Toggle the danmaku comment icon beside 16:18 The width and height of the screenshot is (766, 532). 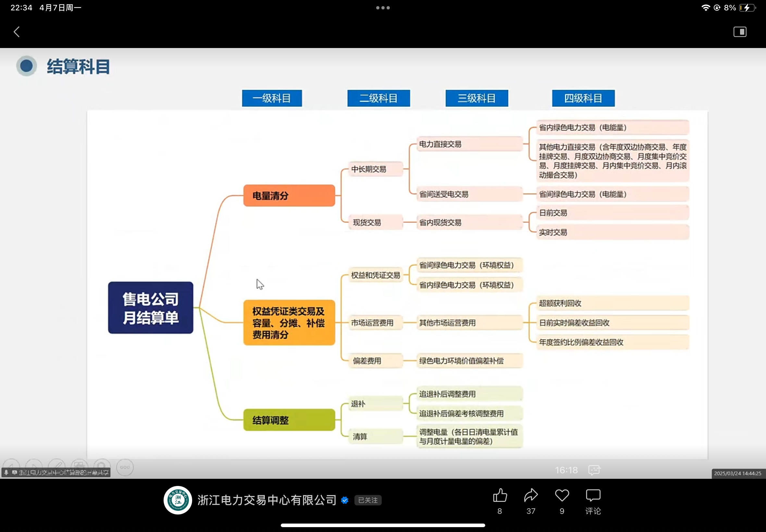594,470
